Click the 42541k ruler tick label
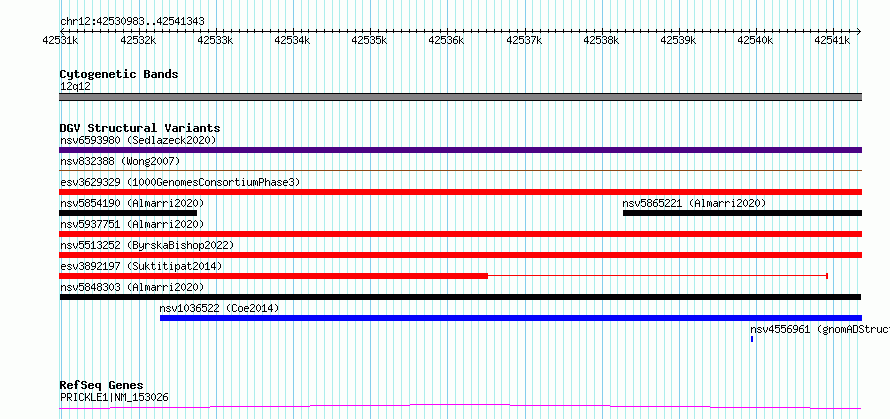Image resolution: width=890 pixels, height=419 pixels. (x=832, y=40)
